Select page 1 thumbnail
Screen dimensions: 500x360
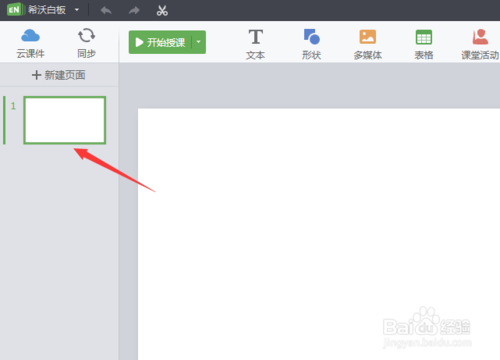65,120
